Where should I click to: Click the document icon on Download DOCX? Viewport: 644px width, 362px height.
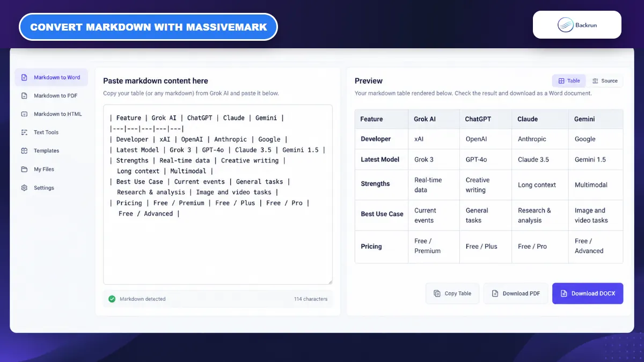click(x=563, y=293)
